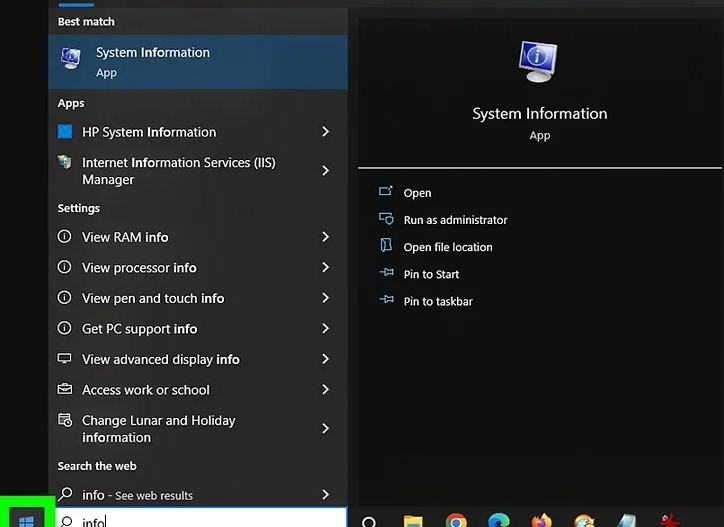Click HP System Information blue icon

coord(65,132)
